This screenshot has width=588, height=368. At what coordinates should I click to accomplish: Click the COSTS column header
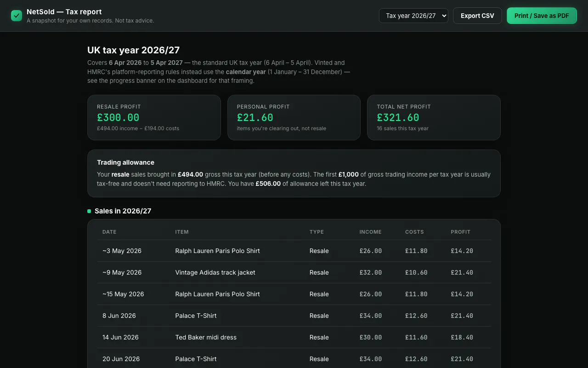pos(414,232)
